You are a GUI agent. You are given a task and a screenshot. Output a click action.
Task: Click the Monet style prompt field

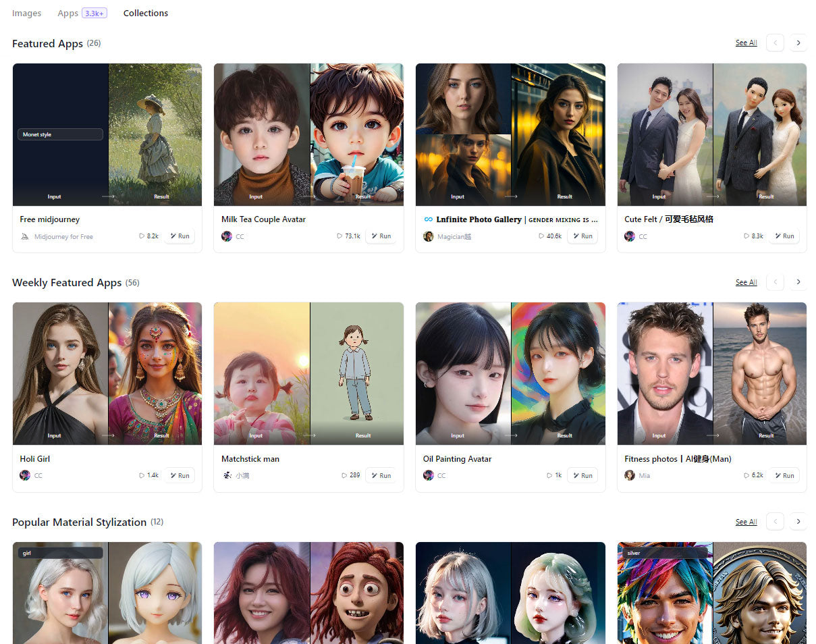point(60,134)
